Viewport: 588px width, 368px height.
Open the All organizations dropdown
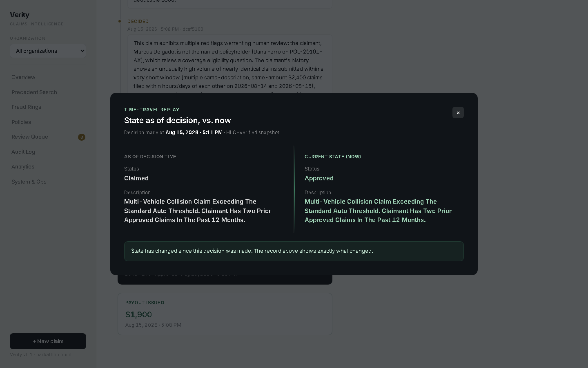coord(48,51)
